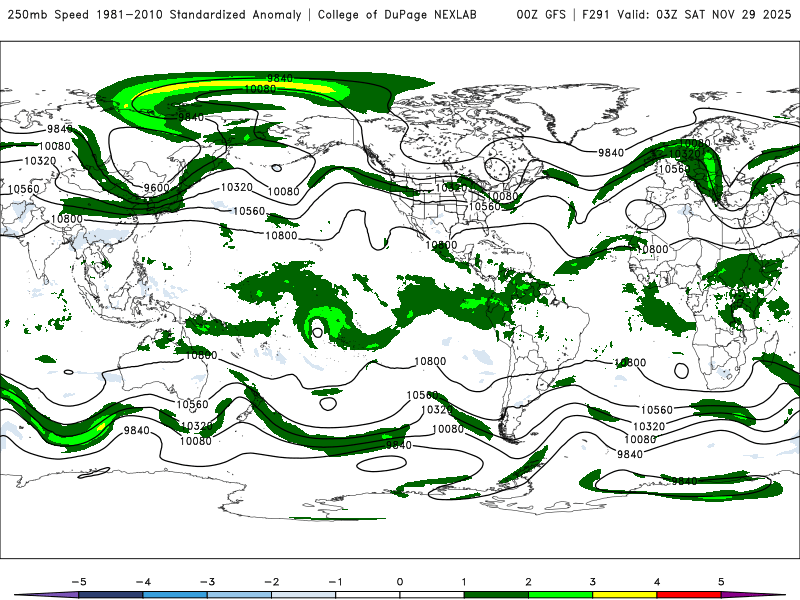This screenshot has width=800, height=600.
Task: Click the "00Z GFS" model run label
Action: tap(541, 15)
